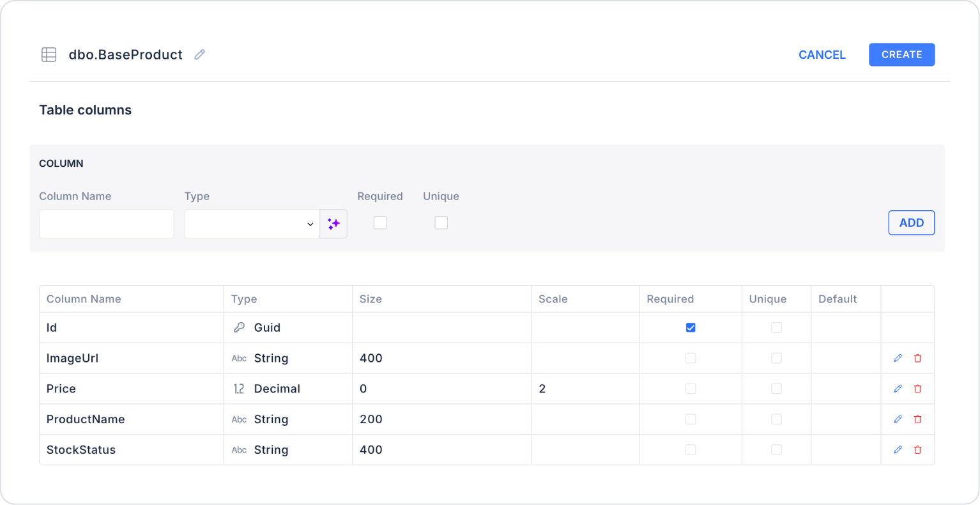Enable Unique for ImageUrl row
The image size is (980, 505).
(776, 358)
